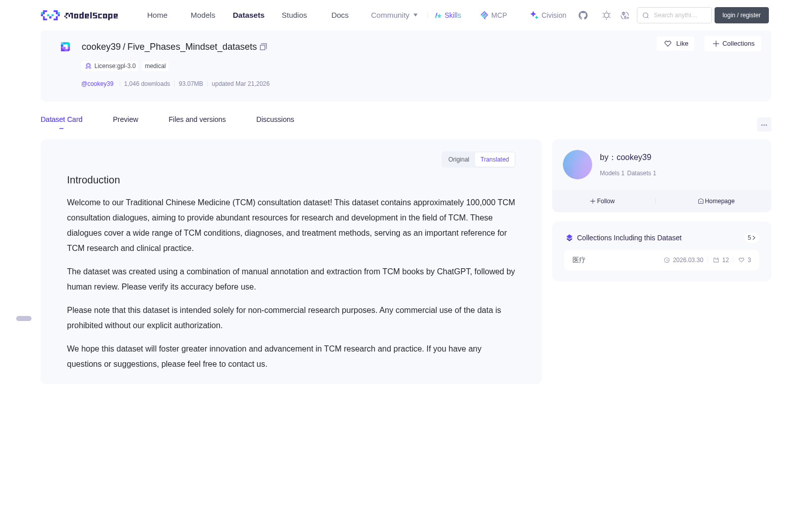The height and width of the screenshot is (508, 812).
Task: Open the Docs page
Action: [x=340, y=15]
